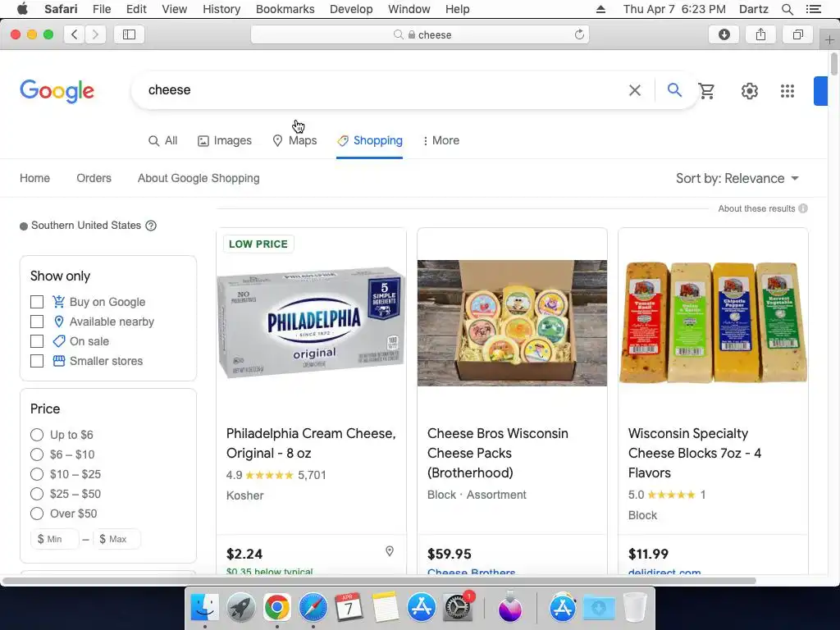The width and height of the screenshot is (840, 630).
Task: Click the Philadelphia cream cheese product image
Action: [x=311, y=322]
